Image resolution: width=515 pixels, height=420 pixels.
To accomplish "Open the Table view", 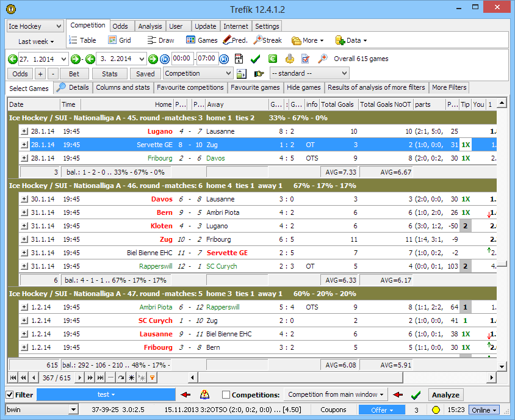I will (82, 40).
